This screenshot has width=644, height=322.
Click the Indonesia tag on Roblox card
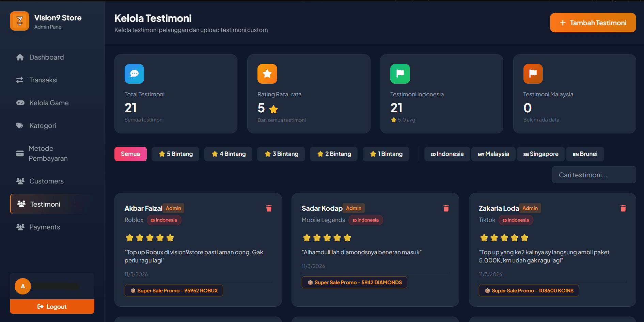click(164, 220)
